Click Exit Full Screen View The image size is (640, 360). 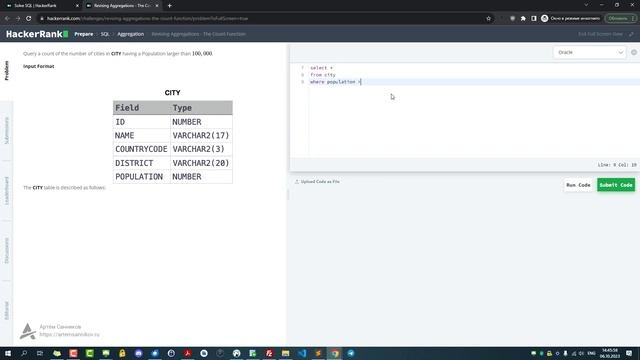[x=606, y=34]
